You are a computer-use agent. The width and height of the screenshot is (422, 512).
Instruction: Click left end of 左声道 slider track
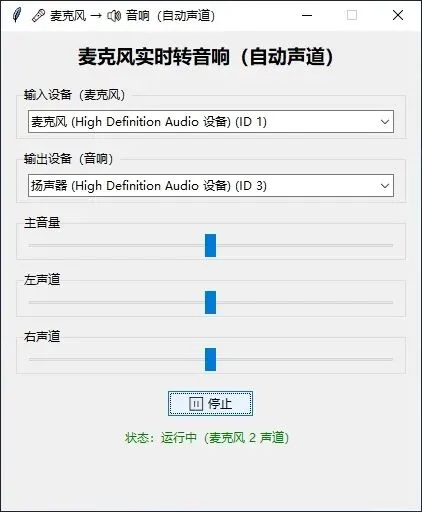(32, 302)
